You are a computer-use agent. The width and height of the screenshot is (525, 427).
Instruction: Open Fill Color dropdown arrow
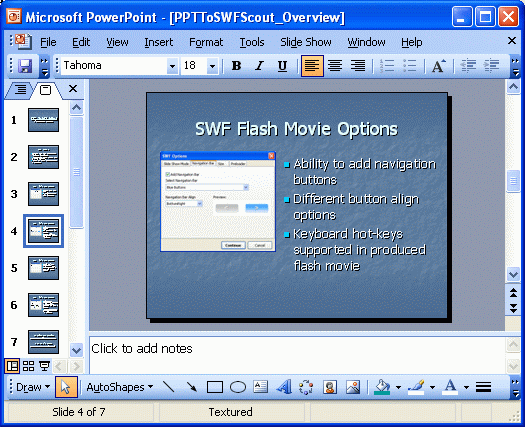point(398,387)
